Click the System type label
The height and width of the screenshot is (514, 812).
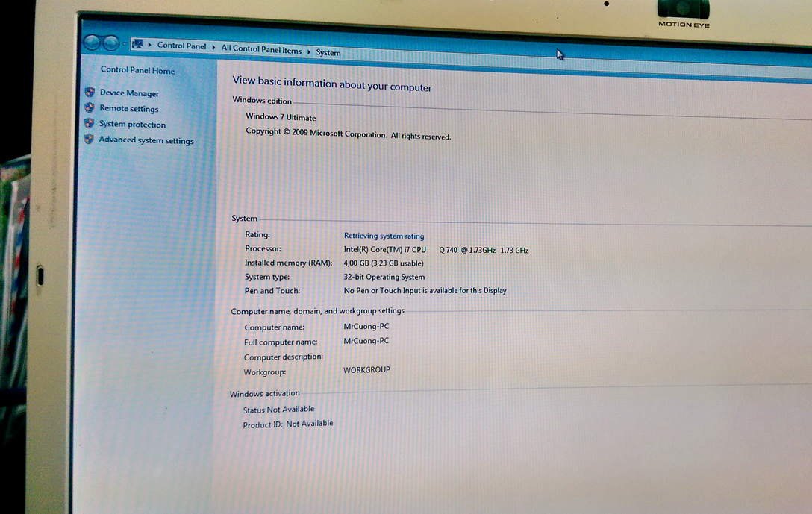[267, 277]
